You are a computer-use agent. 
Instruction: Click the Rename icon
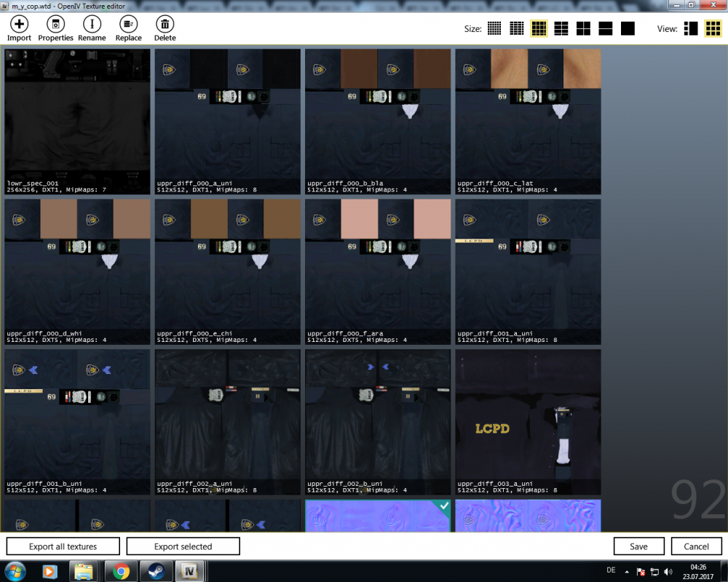pos(92,24)
